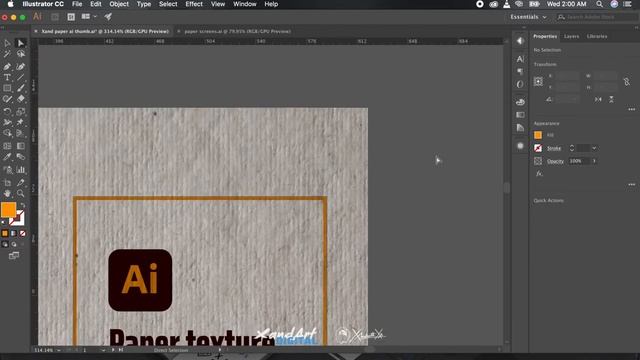Open the Arrange Documents dropdown
640x360 pixels.
pyautogui.click(x=89, y=17)
